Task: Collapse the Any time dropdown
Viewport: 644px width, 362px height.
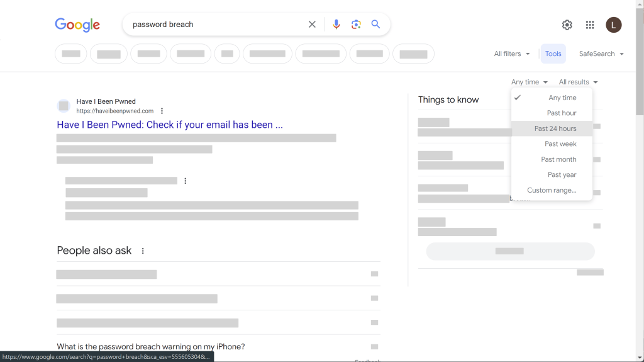Action: (530, 82)
